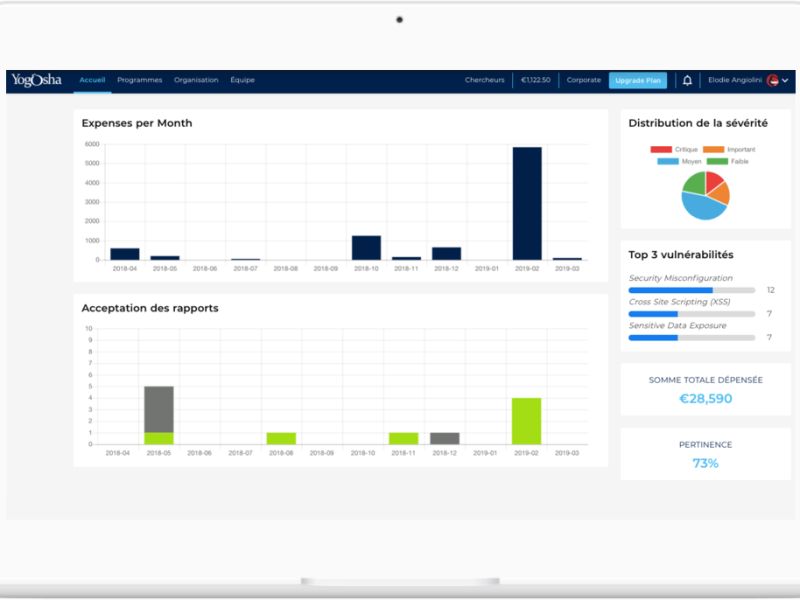This screenshot has height=600, width=800.
Task: Open the Équipe menu item
Action: pyautogui.click(x=242, y=80)
